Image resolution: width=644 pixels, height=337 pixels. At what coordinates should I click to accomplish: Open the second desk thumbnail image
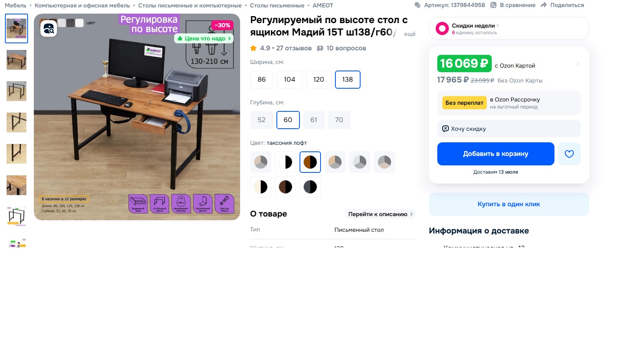pyautogui.click(x=17, y=60)
